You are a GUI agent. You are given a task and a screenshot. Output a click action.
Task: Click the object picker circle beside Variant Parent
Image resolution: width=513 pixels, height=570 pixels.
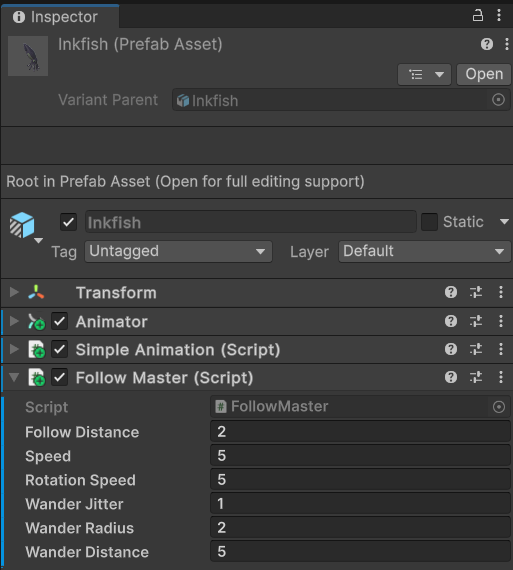click(498, 100)
